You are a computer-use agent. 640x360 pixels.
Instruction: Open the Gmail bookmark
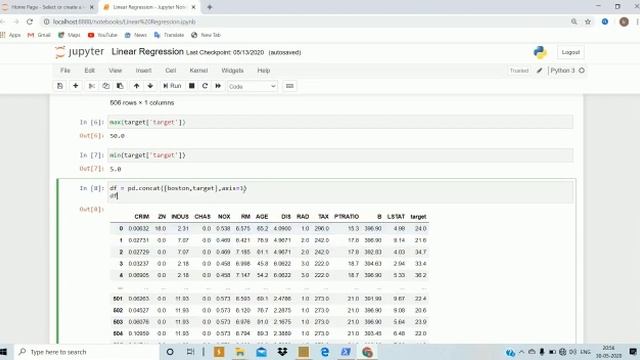[39, 35]
